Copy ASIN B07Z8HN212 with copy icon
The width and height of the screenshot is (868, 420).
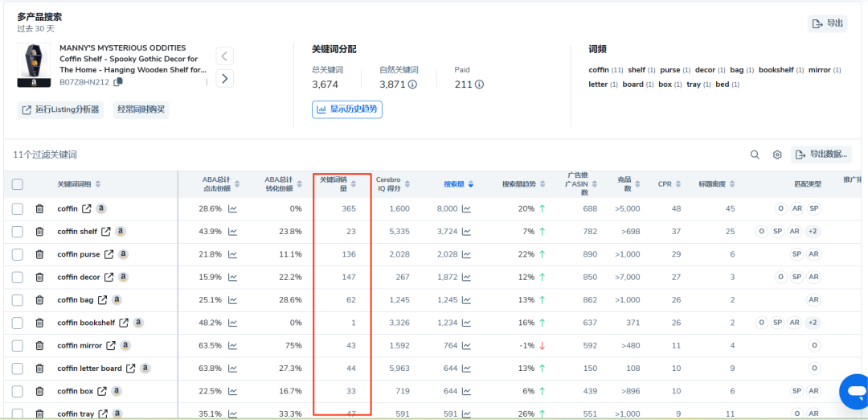pos(118,82)
